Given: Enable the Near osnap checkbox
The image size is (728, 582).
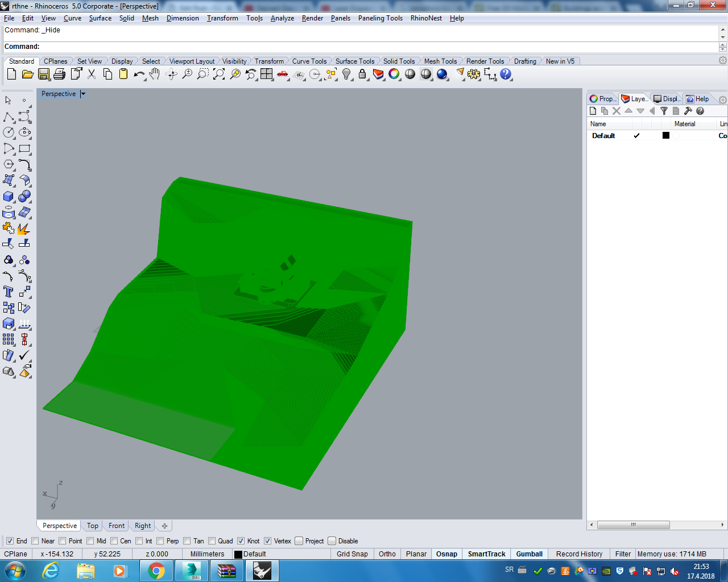Looking at the screenshot, I should [35, 541].
